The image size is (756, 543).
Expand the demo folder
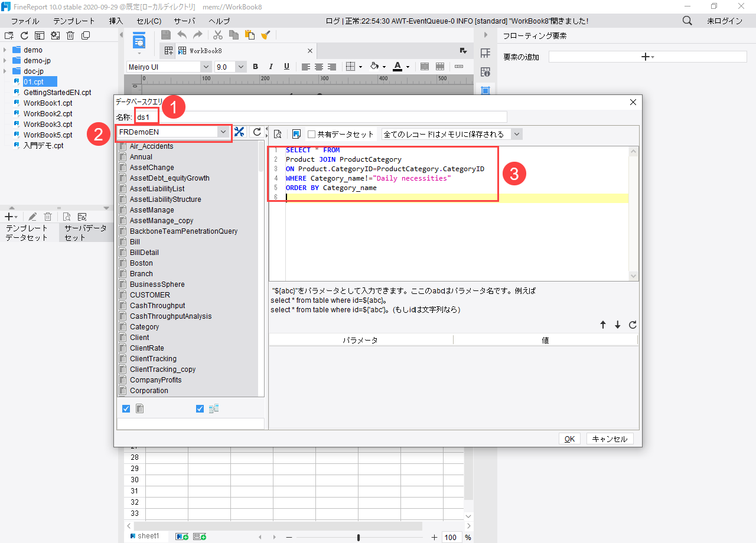5,50
